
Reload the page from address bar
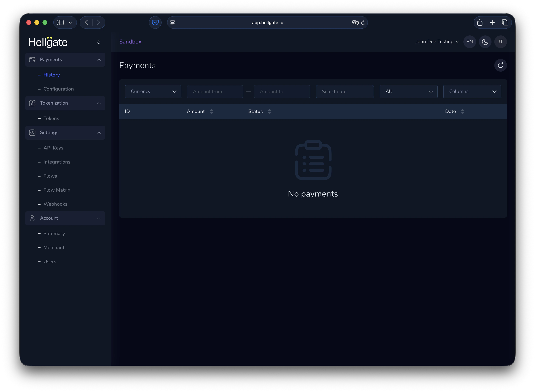click(x=363, y=22)
